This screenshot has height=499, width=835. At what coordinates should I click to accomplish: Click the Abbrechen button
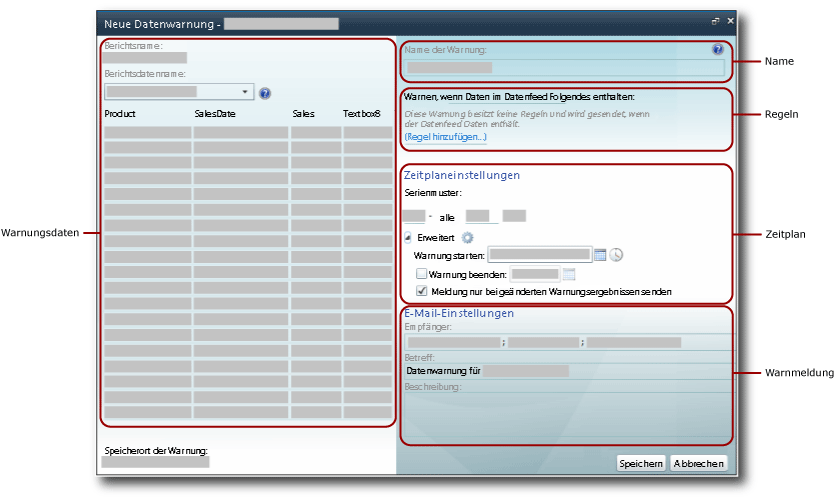coord(699,464)
